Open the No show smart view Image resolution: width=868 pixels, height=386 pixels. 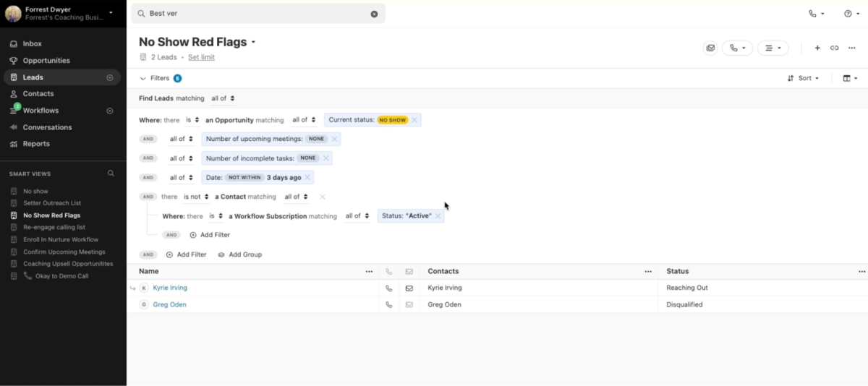(35, 192)
